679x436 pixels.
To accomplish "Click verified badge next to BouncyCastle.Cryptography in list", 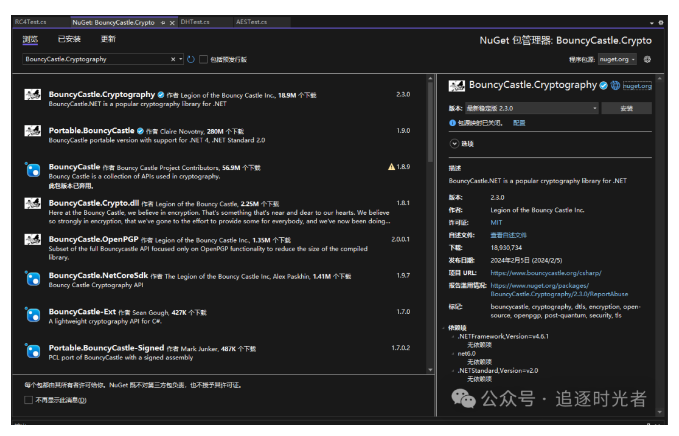I will click(161, 95).
